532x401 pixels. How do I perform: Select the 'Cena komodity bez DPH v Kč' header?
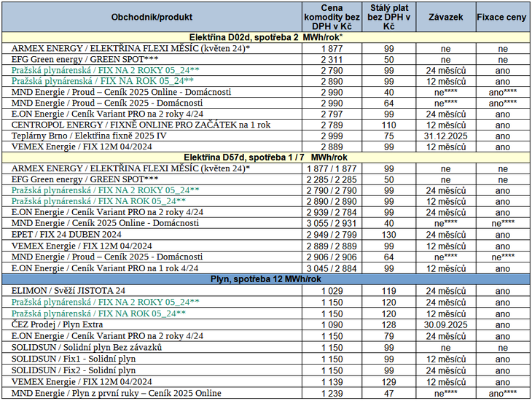point(332,17)
